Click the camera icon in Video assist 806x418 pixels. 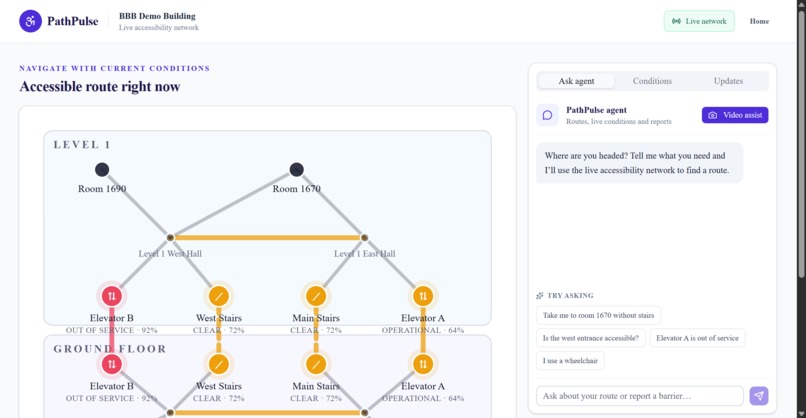[712, 115]
